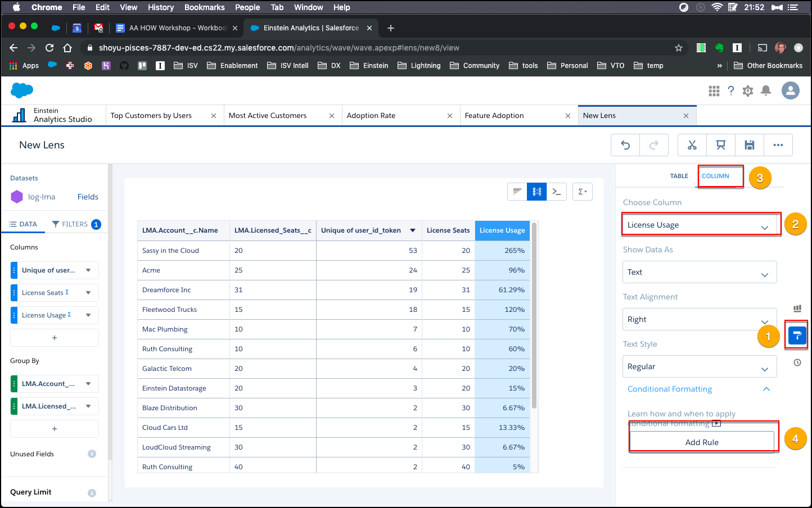
Task: Click the bar chart widget properties icon
Action: [797, 309]
